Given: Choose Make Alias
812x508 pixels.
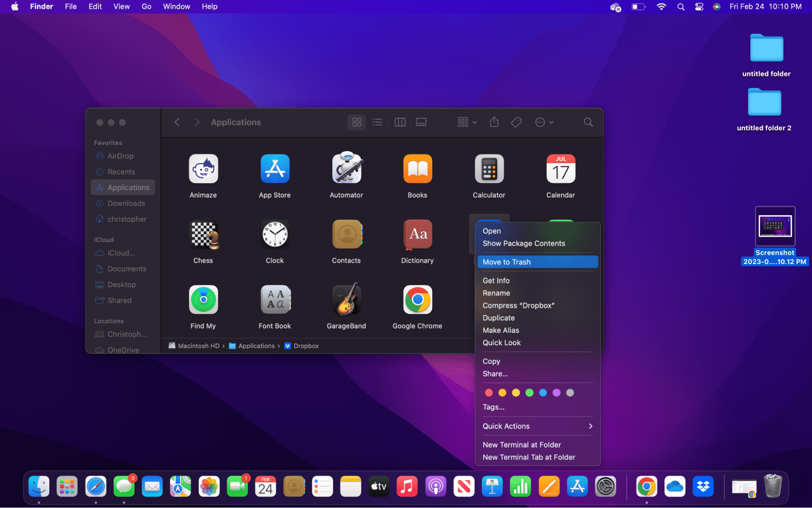Looking at the screenshot, I should (x=537, y=330).
